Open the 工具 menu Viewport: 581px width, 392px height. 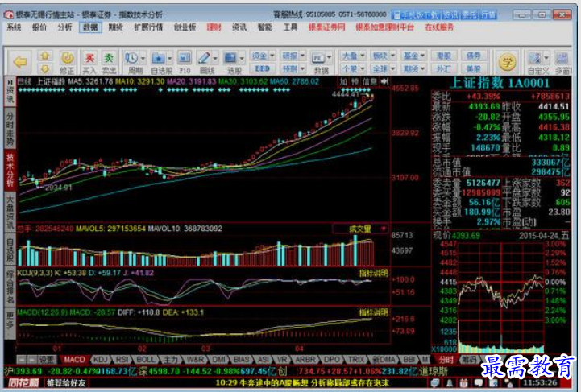(x=290, y=27)
